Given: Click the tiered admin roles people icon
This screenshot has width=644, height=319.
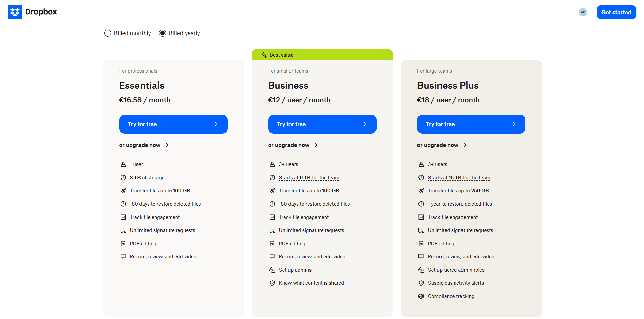Looking at the screenshot, I should [421, 270].
